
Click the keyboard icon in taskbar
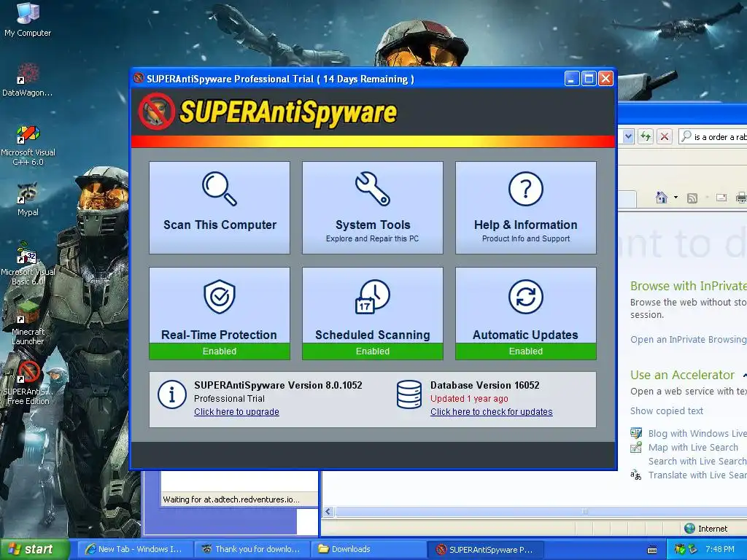coord(652,550)
